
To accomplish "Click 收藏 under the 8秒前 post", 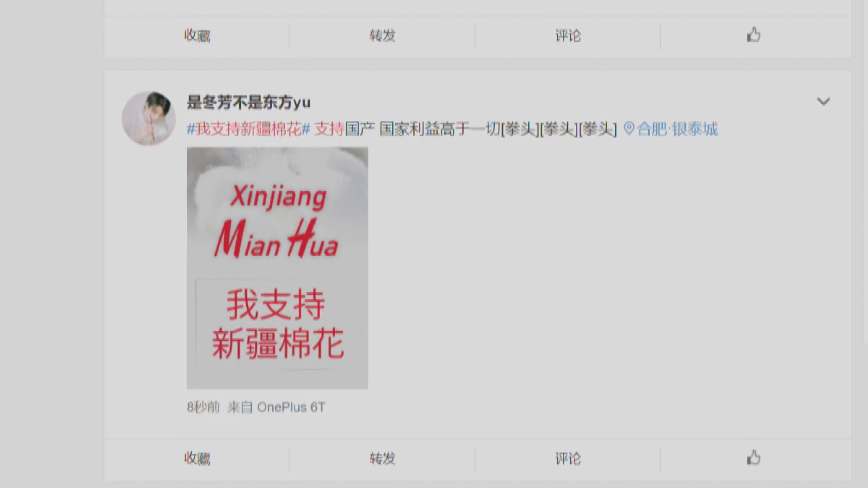I will click(197, 458).
